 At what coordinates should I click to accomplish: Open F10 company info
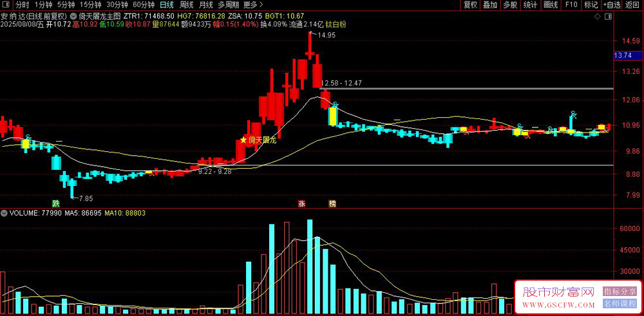pyautogui.click(x=571, y=5)
